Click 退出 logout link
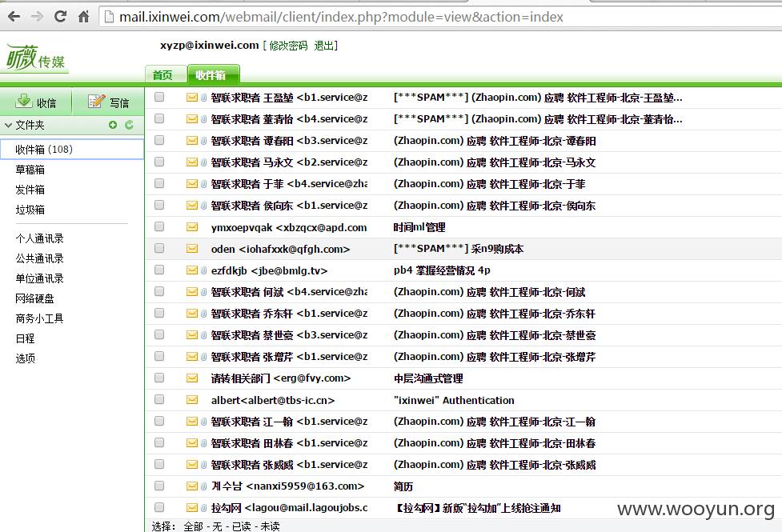The image size is (782, 532). click(323, 46)
